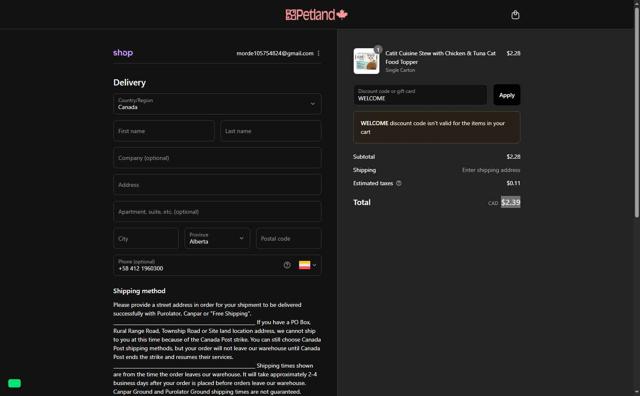The image size is (640, 396).
Task: Click the product name Catit Cuisine Stew
Action: (440, 58)
